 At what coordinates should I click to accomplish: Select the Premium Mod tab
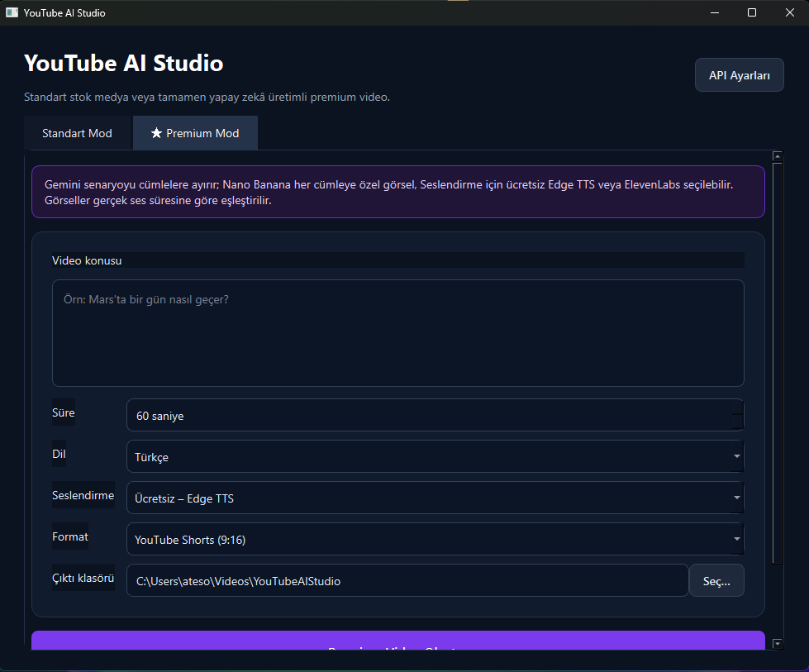click(x=195, y=133)
